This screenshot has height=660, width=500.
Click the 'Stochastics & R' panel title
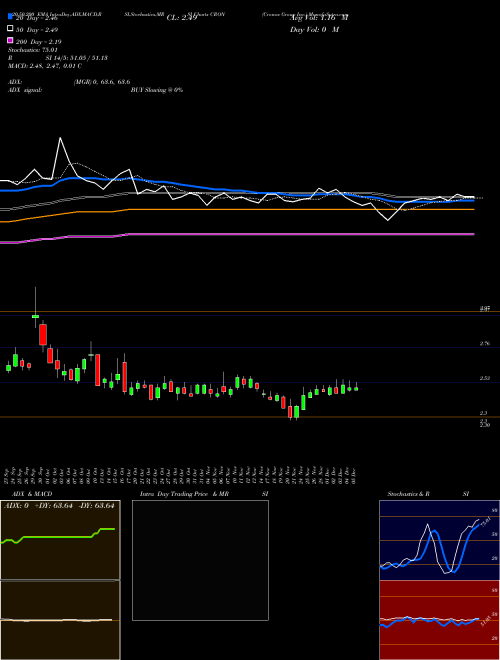(409, 494)
